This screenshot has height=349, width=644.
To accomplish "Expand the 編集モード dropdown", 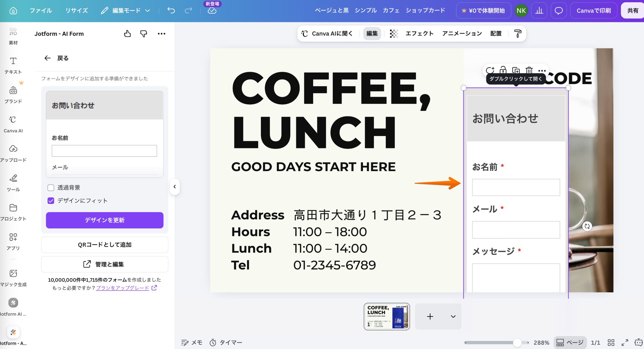I will coord(126,11).
